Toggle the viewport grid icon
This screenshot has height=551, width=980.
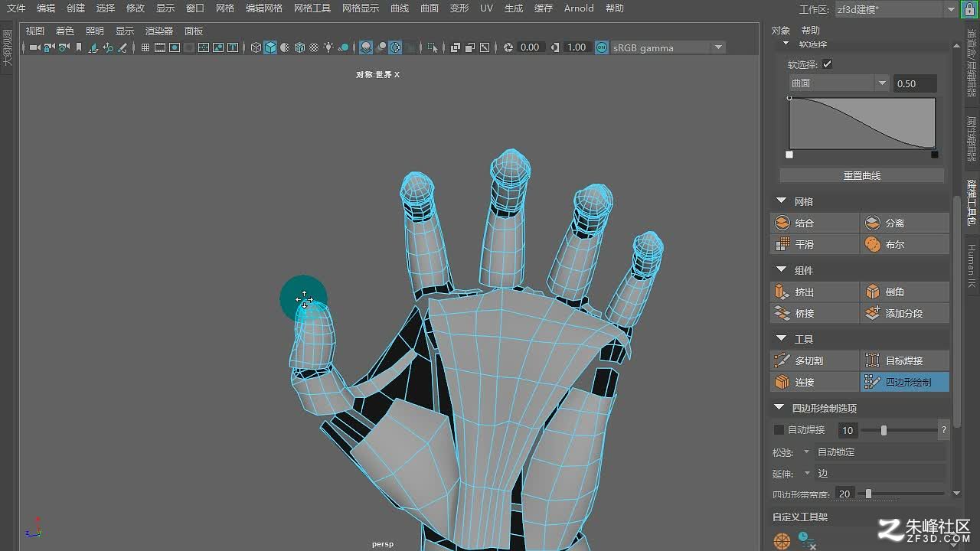coord(145,47)
